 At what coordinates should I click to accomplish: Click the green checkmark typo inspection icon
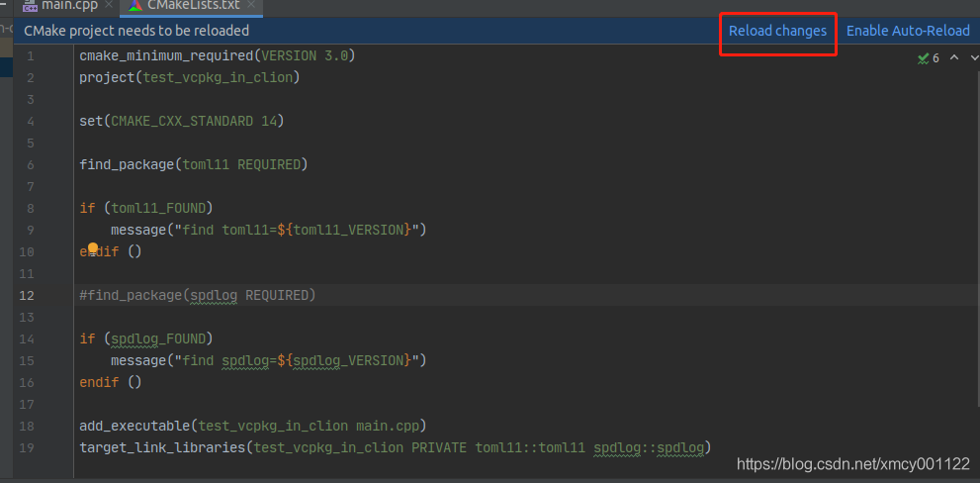pos(923,58)
